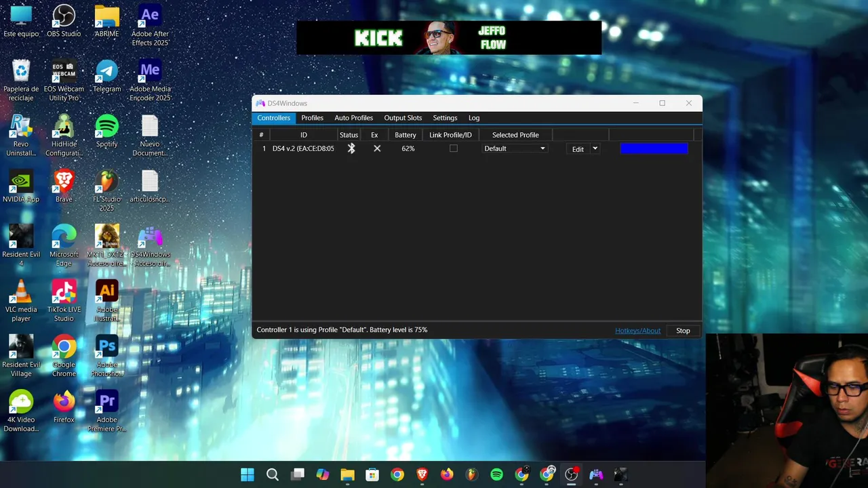Open the Hotkeys/About link
Screen dimensions: 868x488
[x=637, y=331]
